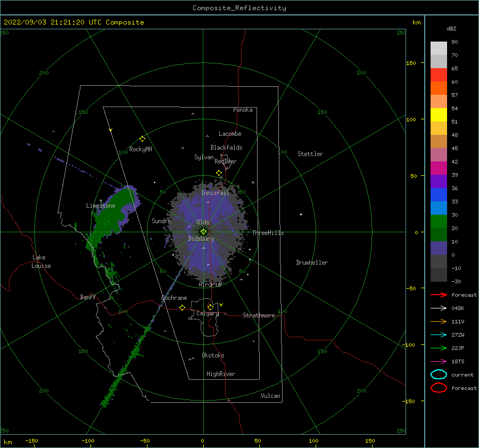479x448 pixels.
Task: Select the green 30 dBZ color band
Action: click(x=439, y=222)
